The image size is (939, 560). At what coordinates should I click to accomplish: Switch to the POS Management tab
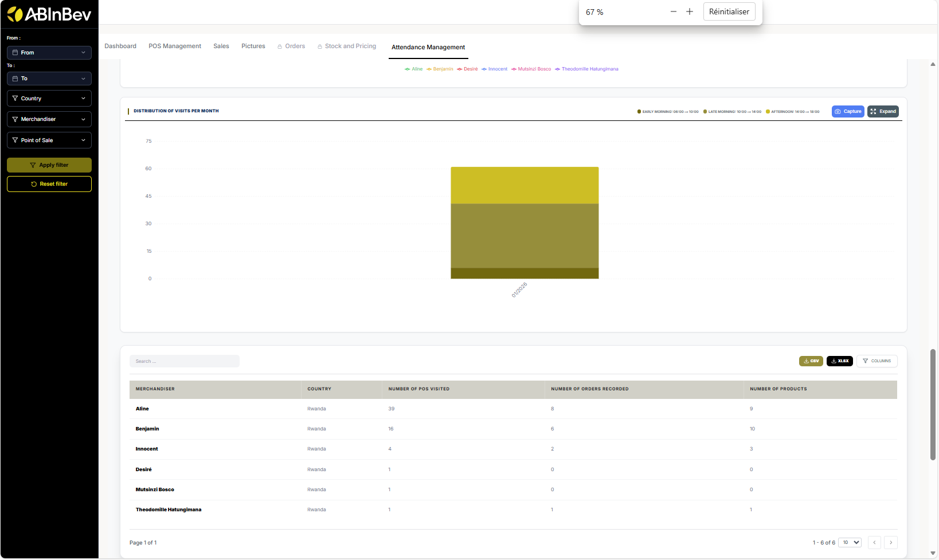point(175,46)
